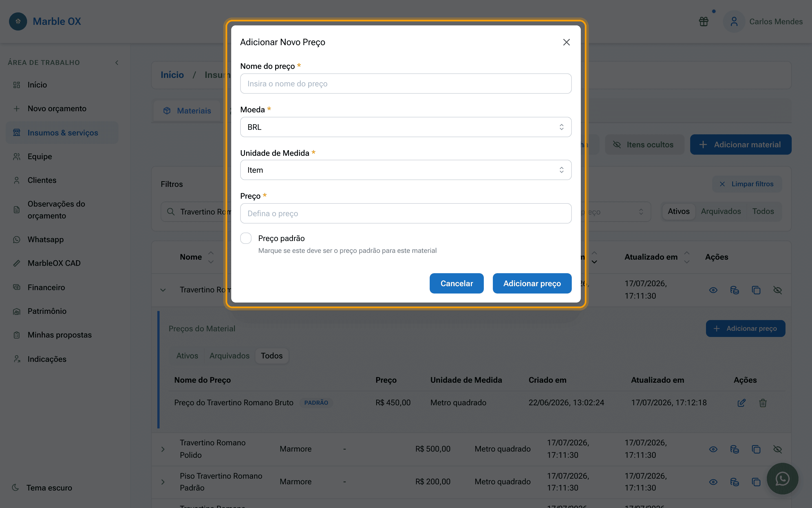Open the floating WhatsApp chat button
812x508 pixels.
(782, 478)
